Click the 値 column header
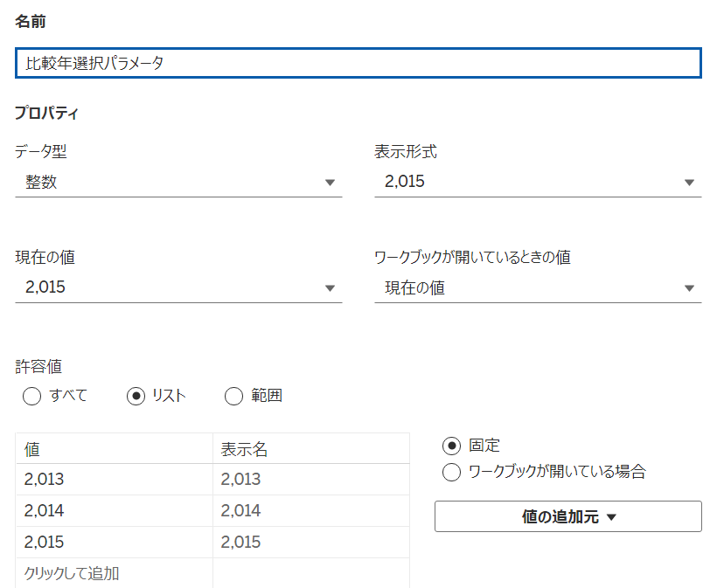 point(114,449)
